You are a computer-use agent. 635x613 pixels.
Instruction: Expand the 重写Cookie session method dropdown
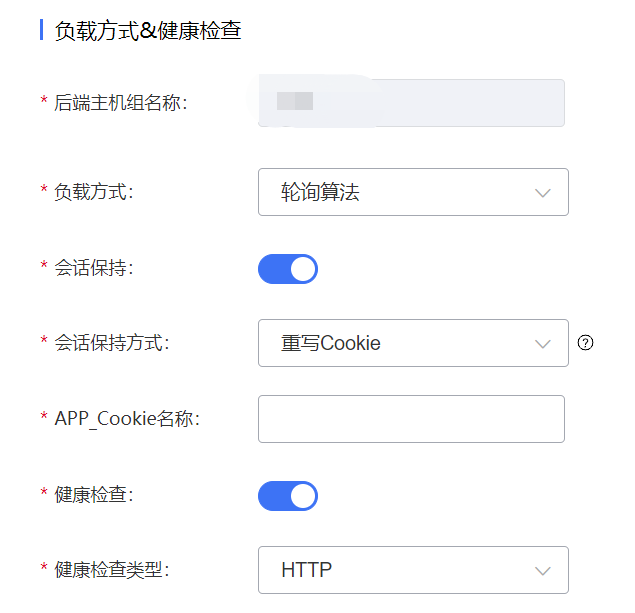(400, 344)
